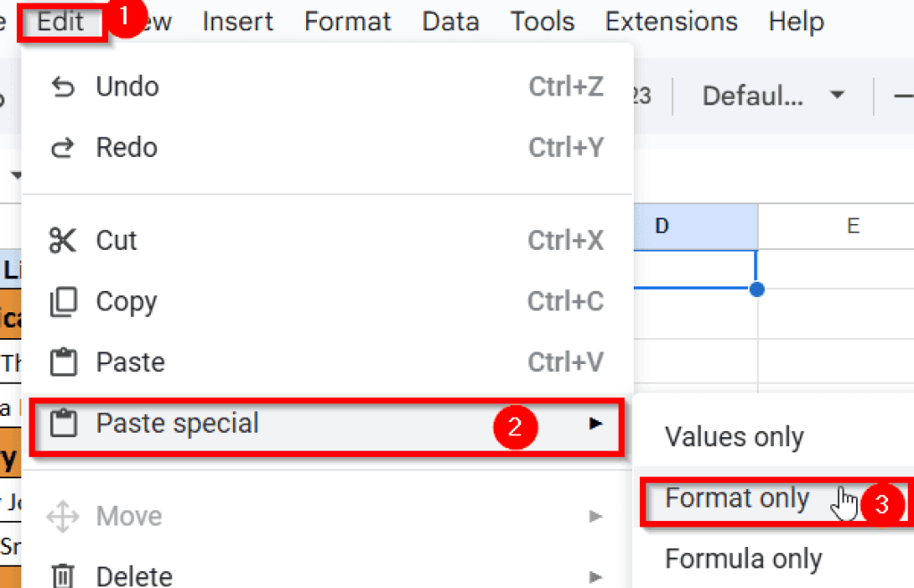Open the Edit menu
This screenshot has height=588, width=914.
click(x=61, y=21)
